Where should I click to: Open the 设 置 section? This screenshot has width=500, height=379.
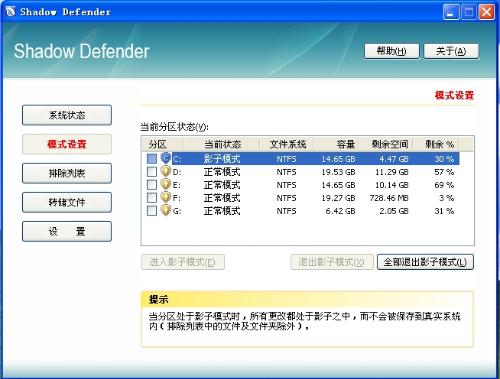click(67, 231)
